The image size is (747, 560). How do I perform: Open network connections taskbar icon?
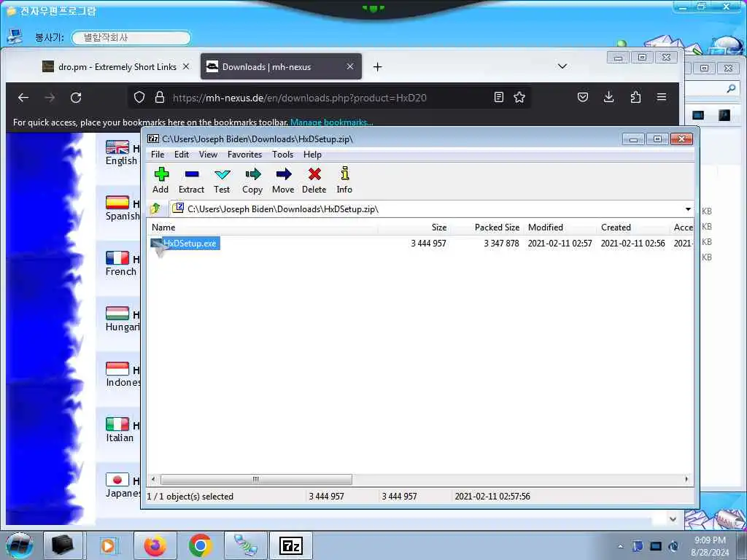245,545
